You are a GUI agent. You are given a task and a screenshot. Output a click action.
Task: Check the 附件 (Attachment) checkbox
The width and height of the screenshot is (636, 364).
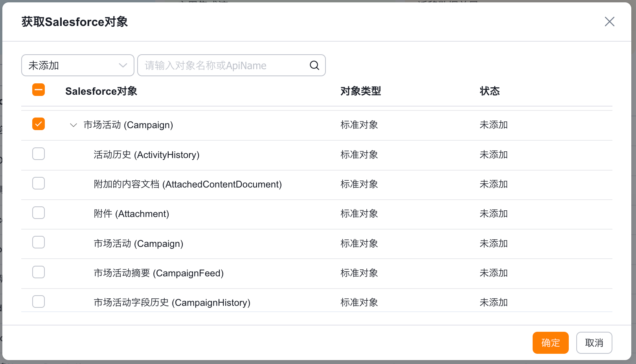click(x=39, y=213)
